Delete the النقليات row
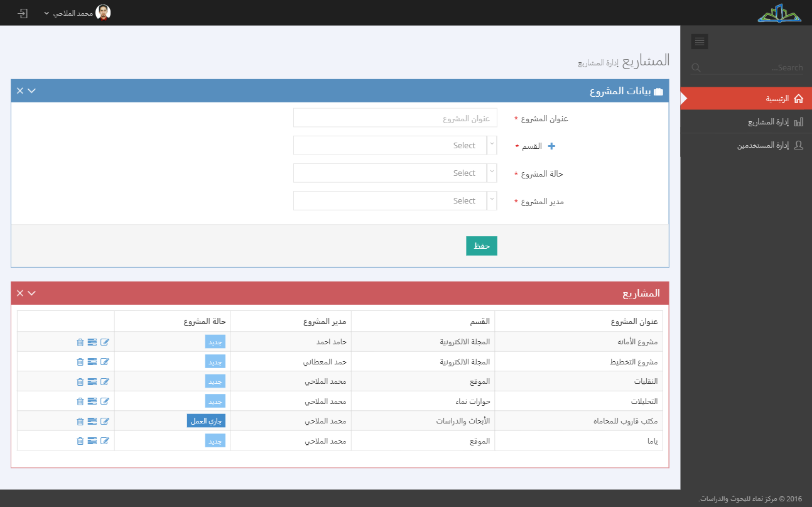The height and width of the screenshot is (507, 812). tap(80, 382)
